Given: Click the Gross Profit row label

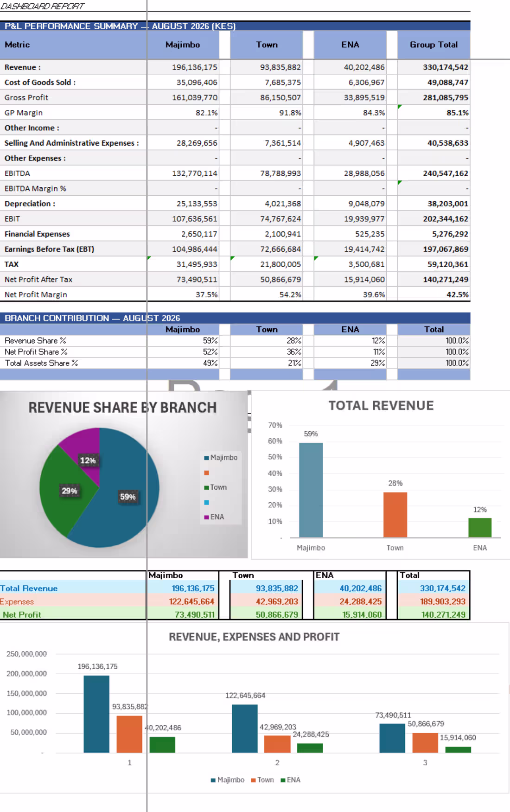Looking at the screenshot, I should click(x=26, y=97).
